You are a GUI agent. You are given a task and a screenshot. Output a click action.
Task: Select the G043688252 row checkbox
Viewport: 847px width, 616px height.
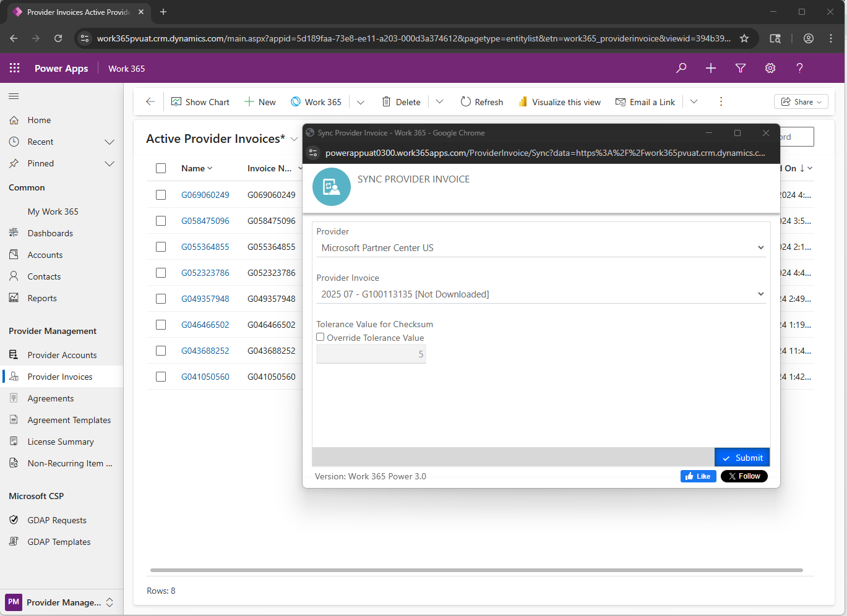(161, 351)
